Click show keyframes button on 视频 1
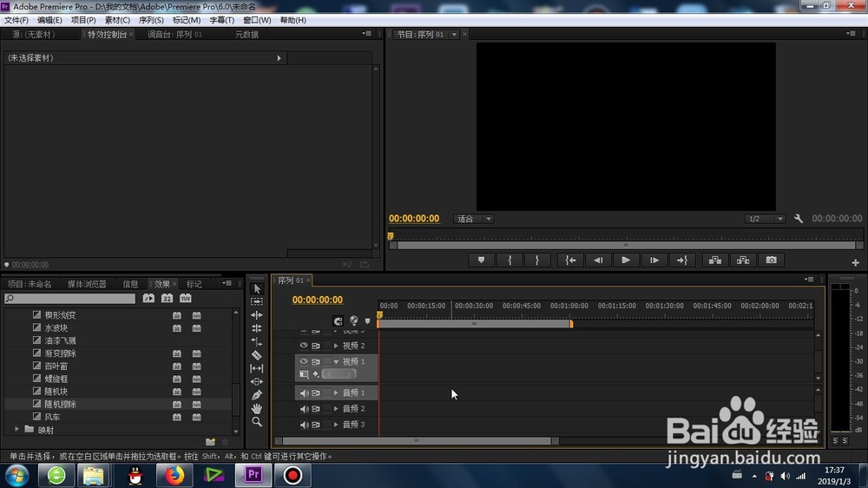This screenshot has width=868, height=488. [x=316, y=374]
